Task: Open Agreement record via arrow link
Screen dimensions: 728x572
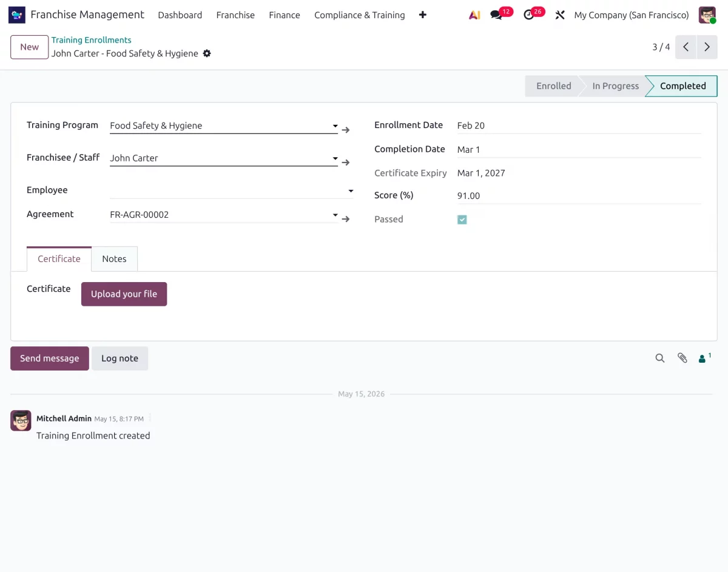Action: (346, 219)
